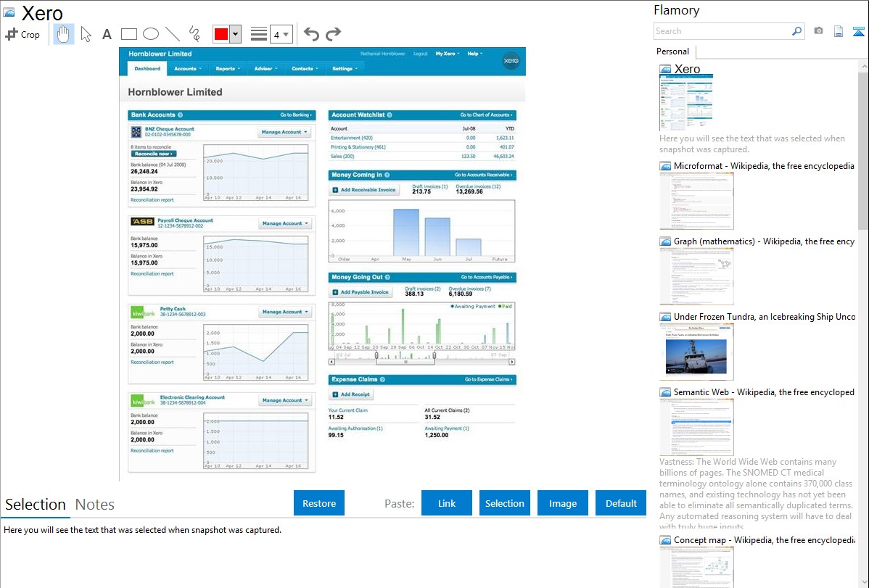Screen dimensions: 869x588
Task: Open the Settings menu in Xero
Action: point(345,69)
